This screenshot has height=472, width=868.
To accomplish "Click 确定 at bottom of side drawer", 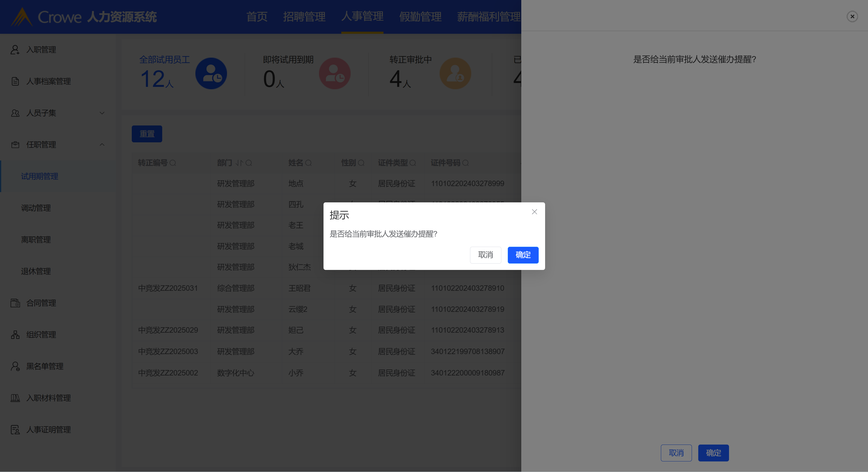I will pyautogui.click(x=713, y=453).
